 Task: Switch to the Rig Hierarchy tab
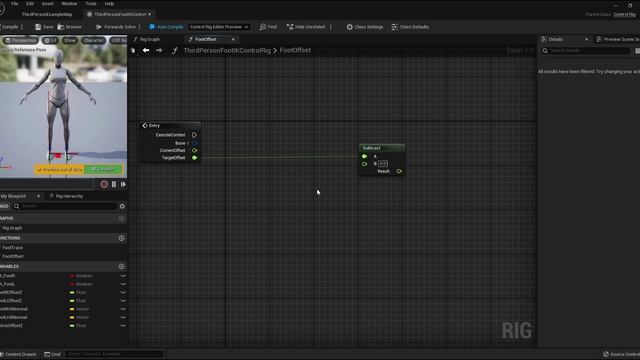(x=66, y=196)
